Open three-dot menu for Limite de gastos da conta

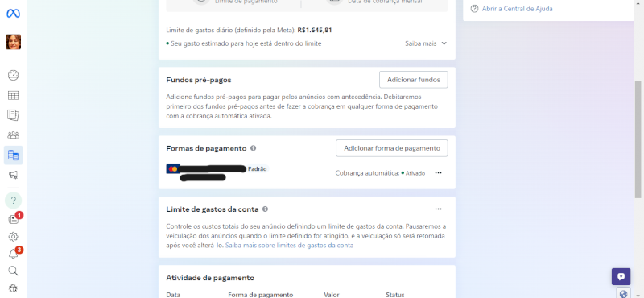pyautogui.click(x=438, y=209)
